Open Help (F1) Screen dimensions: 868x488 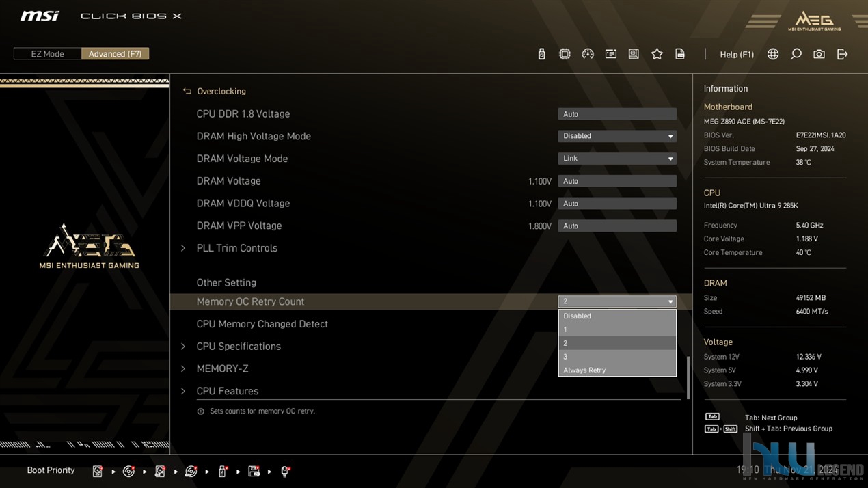click(x=737, y=55)
